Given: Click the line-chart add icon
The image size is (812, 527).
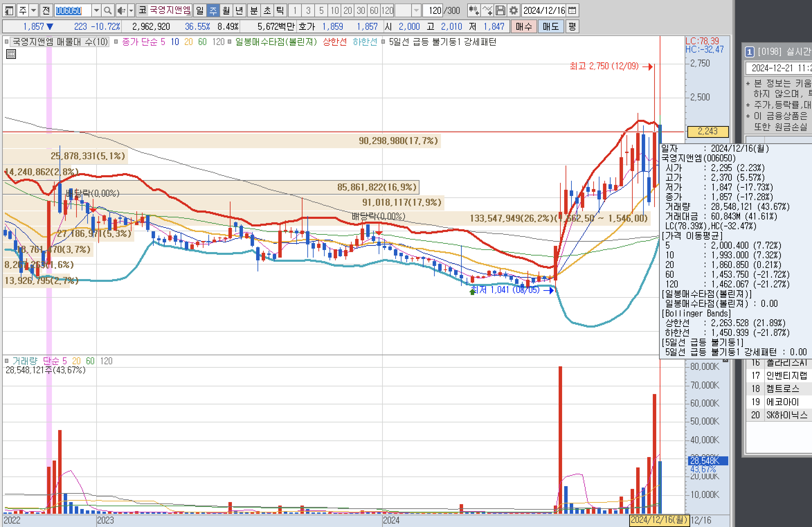Looking at the screenshot, I should (x=487, y=11).
